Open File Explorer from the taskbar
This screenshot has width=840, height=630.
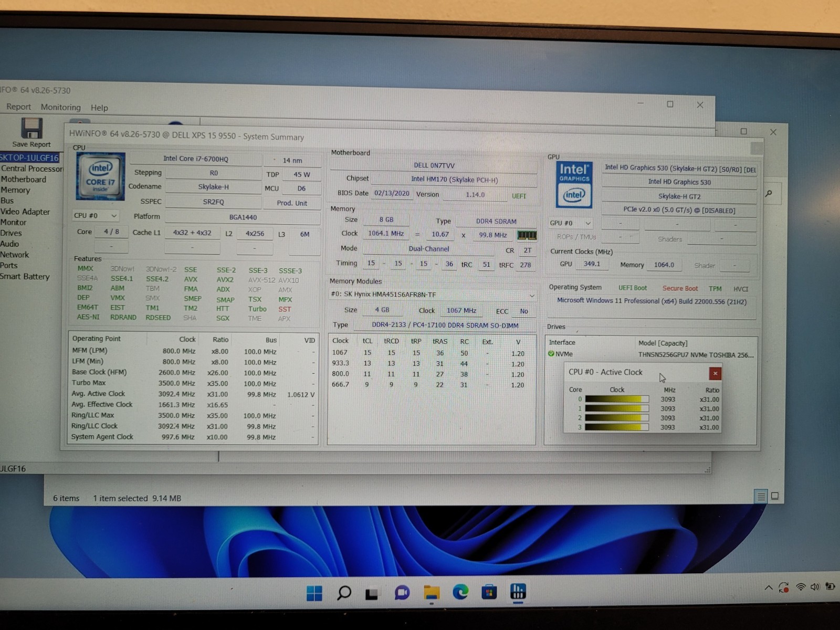pos(432,593)
